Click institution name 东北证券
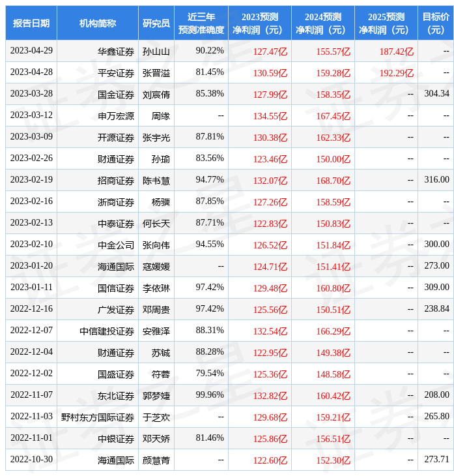 (x=116, y=396)
